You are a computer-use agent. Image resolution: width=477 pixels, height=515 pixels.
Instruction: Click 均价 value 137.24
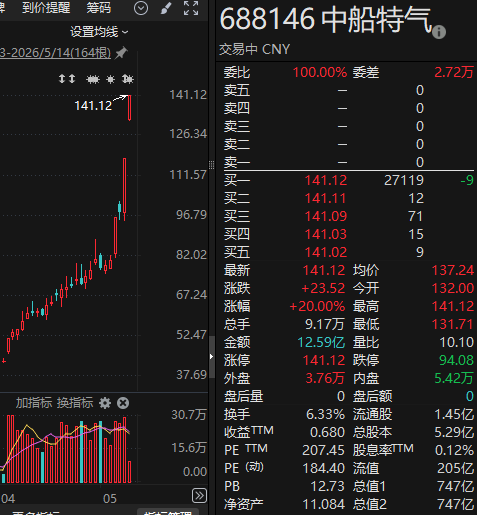coord(453,270)
